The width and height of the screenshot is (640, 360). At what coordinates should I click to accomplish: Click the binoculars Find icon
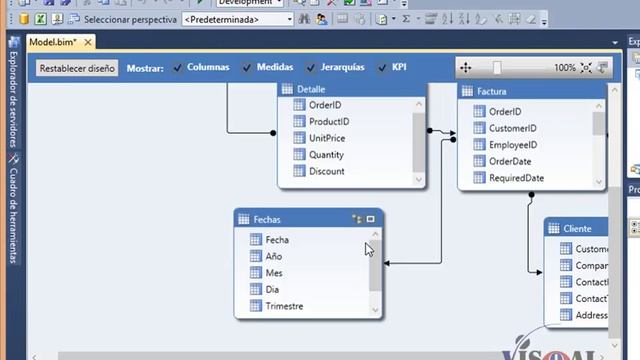(304, 19)
